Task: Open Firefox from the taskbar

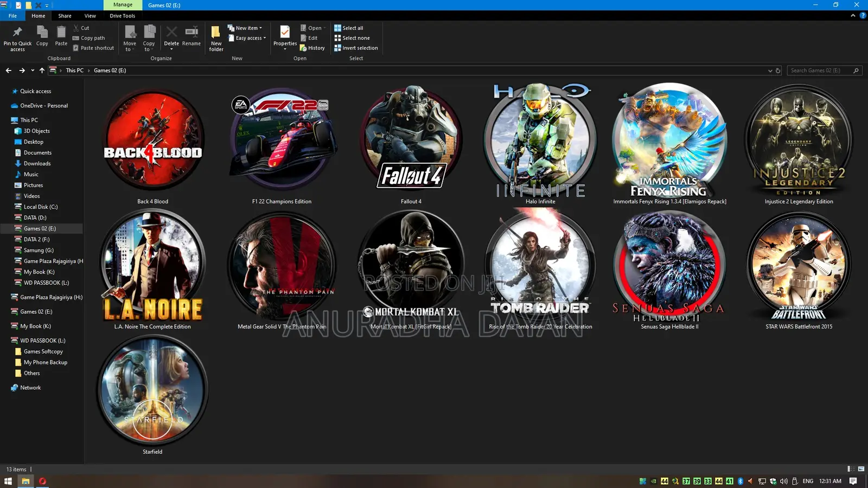Action: pos(43,481)
